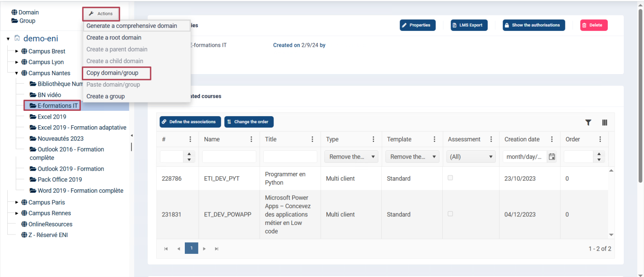Screen dimensions: 644x277
Task: Click the pink Delete button
Action: [x=593, y=25]
